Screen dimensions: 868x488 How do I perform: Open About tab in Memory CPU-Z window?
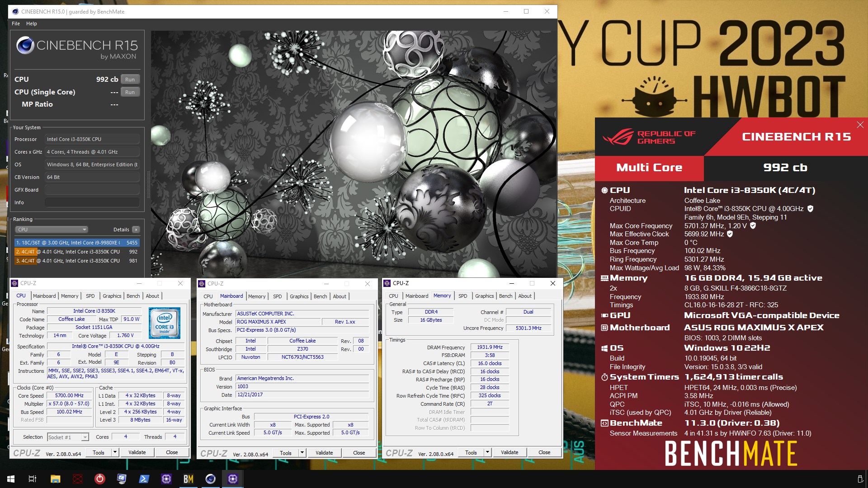tap(525, 296)
